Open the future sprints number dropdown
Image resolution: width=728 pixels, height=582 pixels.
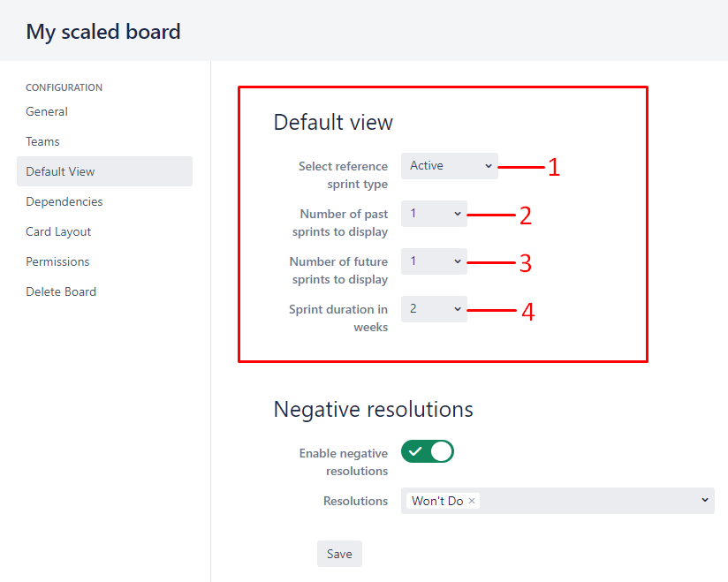[434, 261]
